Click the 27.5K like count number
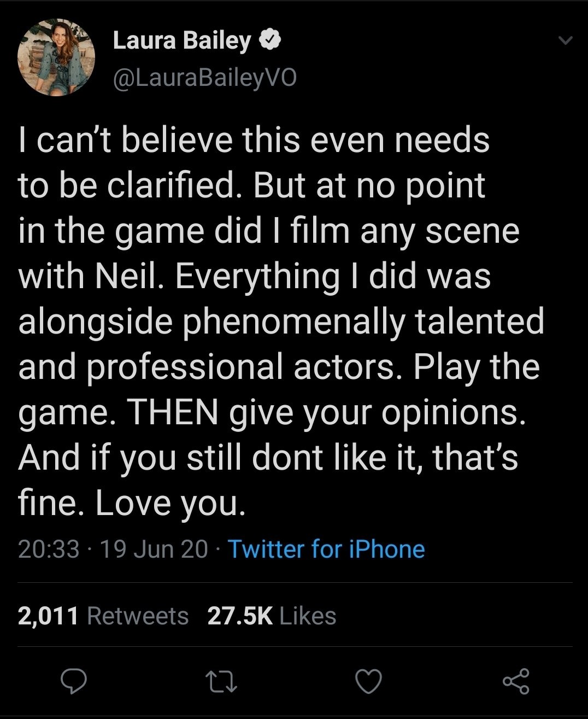The image size is (588, 719). click(240, 616)
